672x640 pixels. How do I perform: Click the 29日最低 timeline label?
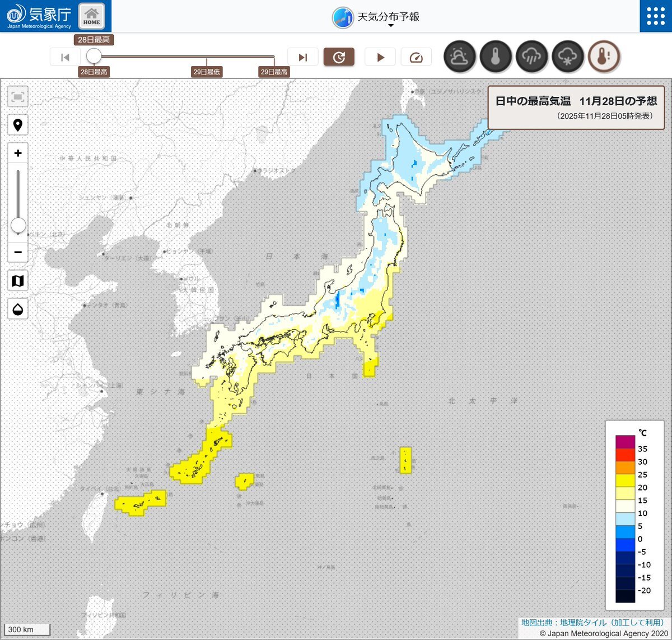click(x=207, y=72)
